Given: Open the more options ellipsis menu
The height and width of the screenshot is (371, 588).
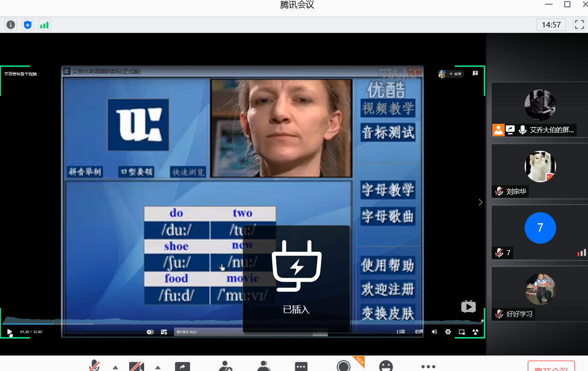Looking at the screenshot, I should click(x=428, y=366).
